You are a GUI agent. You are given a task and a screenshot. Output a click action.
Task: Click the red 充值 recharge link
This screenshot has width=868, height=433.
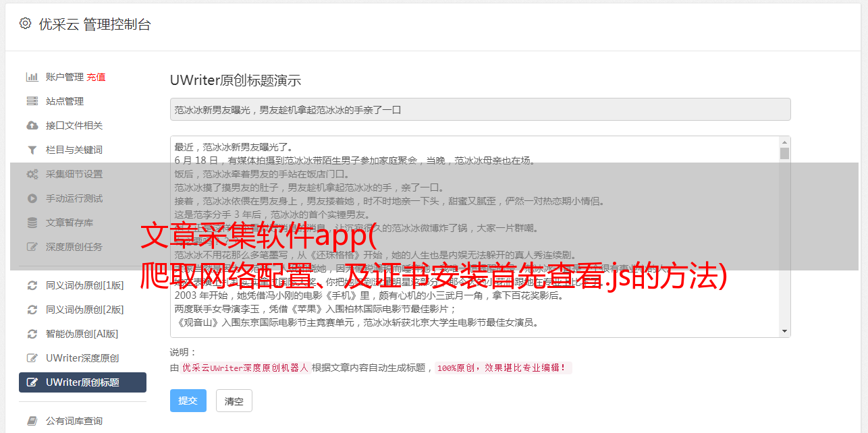point(96,77)
